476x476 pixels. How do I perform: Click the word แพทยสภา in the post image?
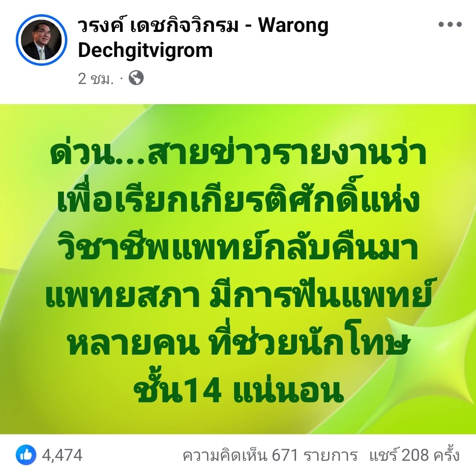(x=123, y=295)
